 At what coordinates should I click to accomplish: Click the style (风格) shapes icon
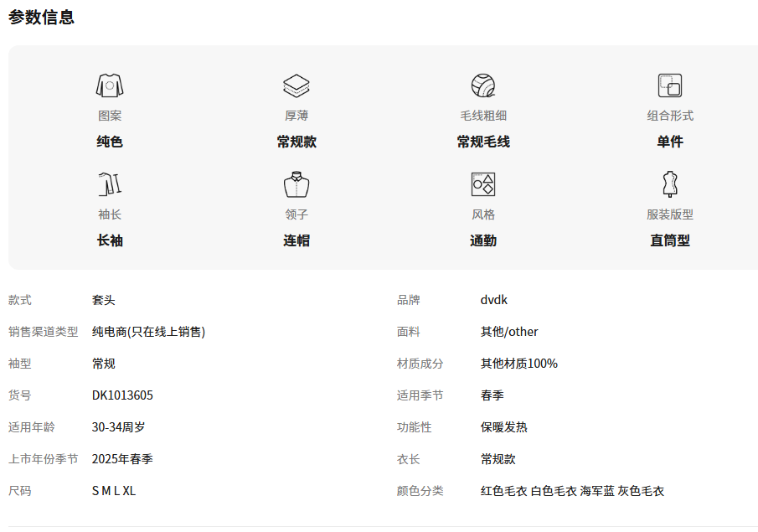coord(483,184)
